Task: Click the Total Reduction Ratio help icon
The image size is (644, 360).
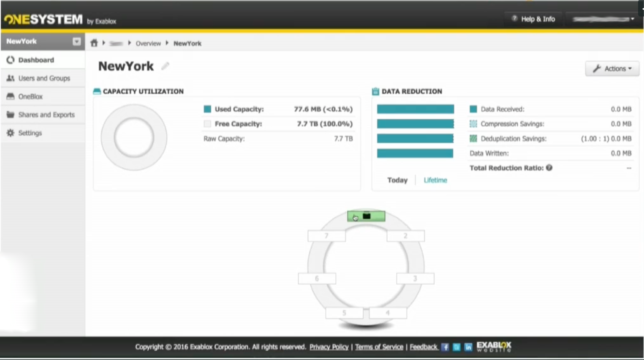Action: coord(549,168)
